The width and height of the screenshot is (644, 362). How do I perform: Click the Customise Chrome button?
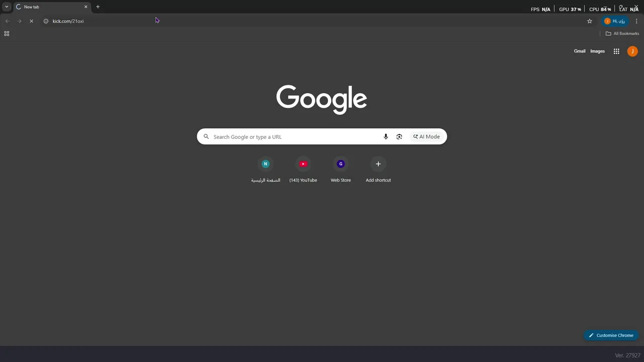tap(611, 335)
